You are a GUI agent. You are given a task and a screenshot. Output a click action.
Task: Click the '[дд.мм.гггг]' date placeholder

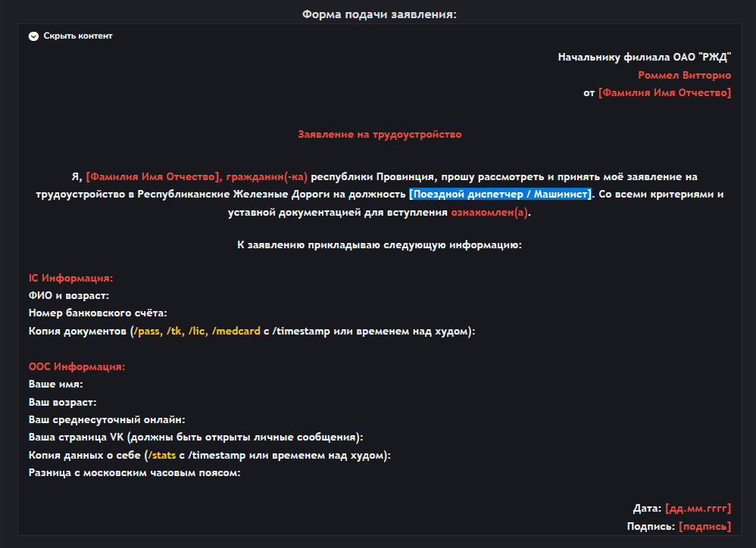pos(698,509)
